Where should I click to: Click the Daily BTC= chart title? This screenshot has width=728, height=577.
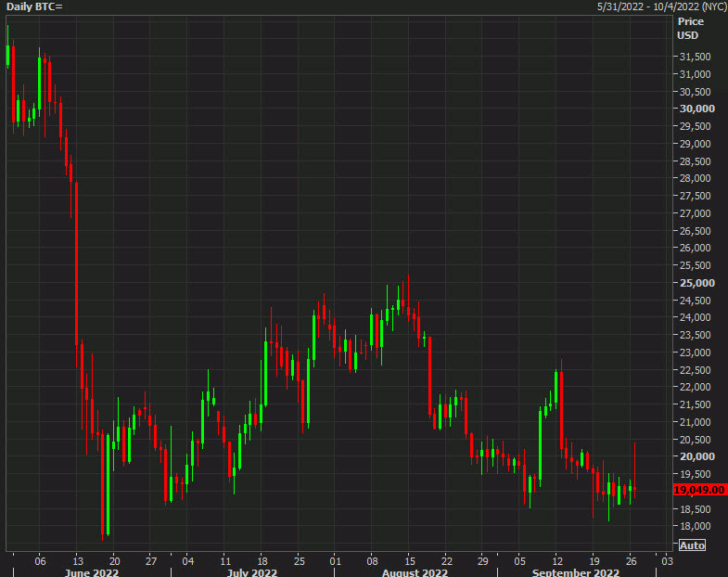coord(32,7)
